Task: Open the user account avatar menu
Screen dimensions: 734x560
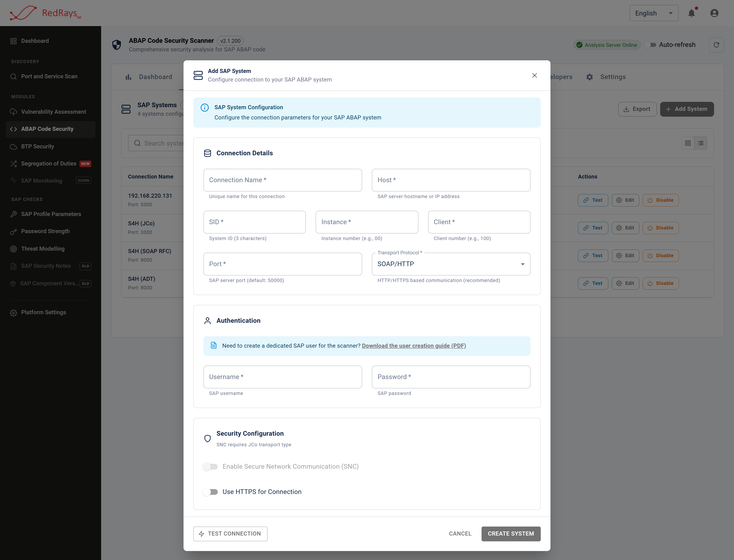Action: (714, 13)
